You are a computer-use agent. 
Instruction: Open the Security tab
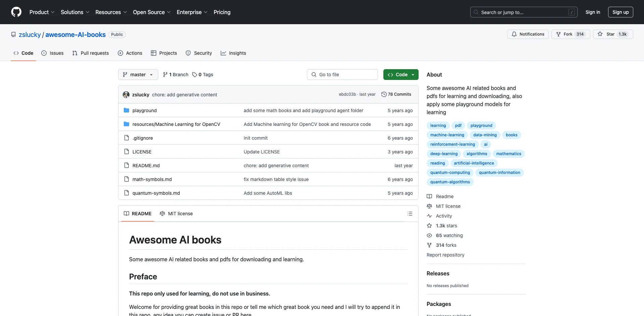click(199, 53)
